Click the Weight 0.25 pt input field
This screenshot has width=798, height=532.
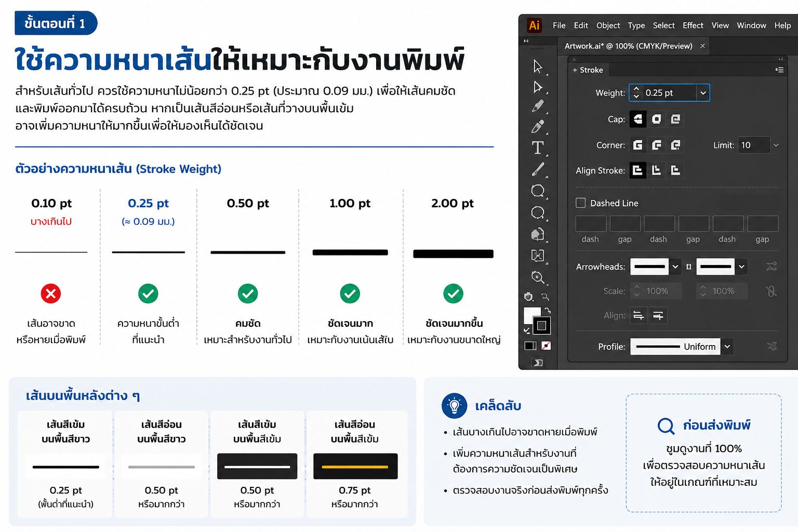pos(669,92)
